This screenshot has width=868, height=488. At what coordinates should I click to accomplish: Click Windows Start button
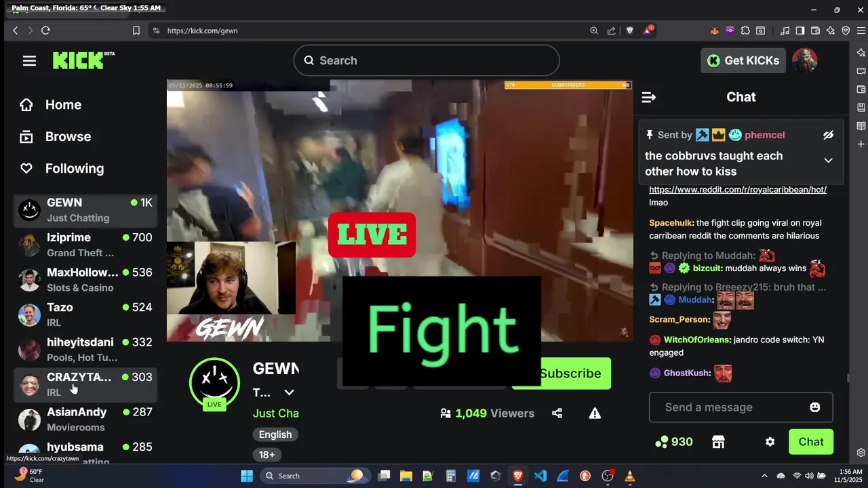(x=247, y=476)
